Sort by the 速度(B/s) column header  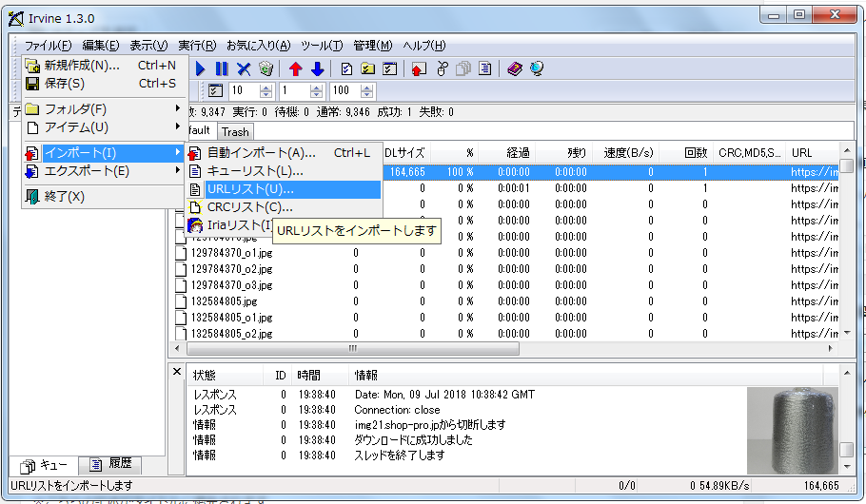626,152
